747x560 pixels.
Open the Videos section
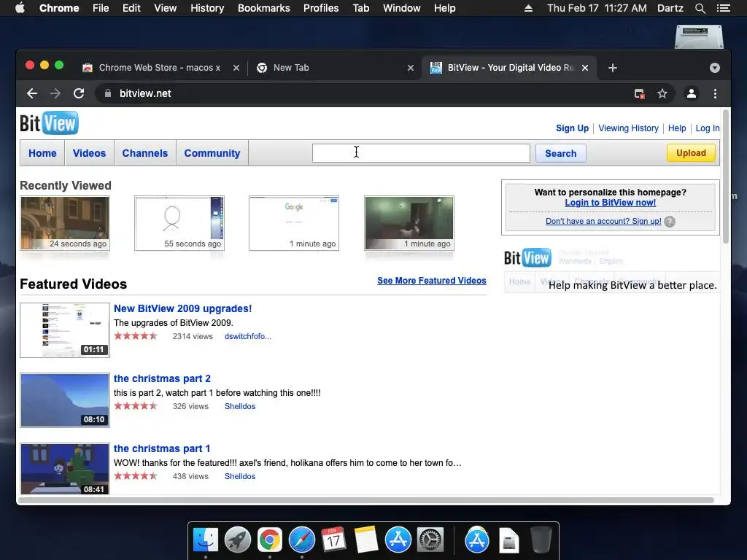point(89,153)
